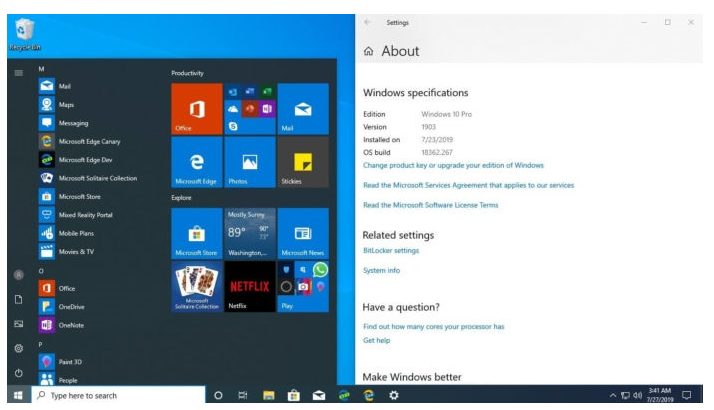
Task: Click 'Find out how many cores' link
Action: click(x=434, y=327)
